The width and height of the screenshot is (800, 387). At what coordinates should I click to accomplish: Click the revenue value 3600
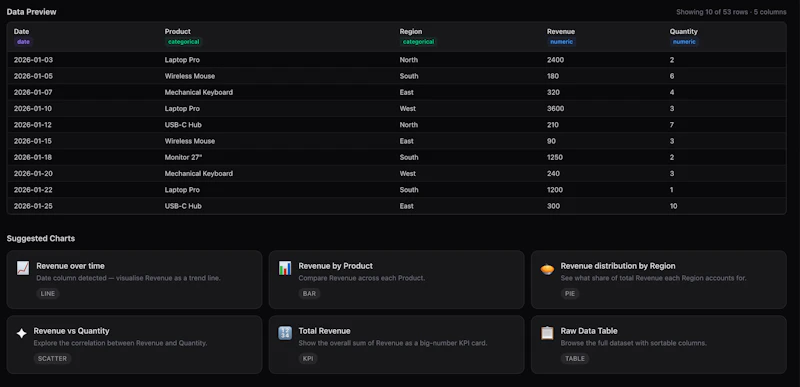click(556, 109)
